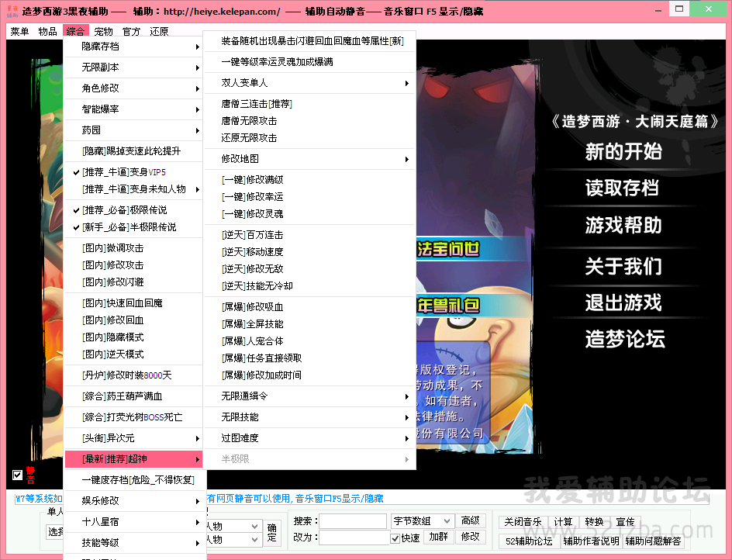Click 退出游戏 in the game menu

pyautogui.click(x=623, y=302)
